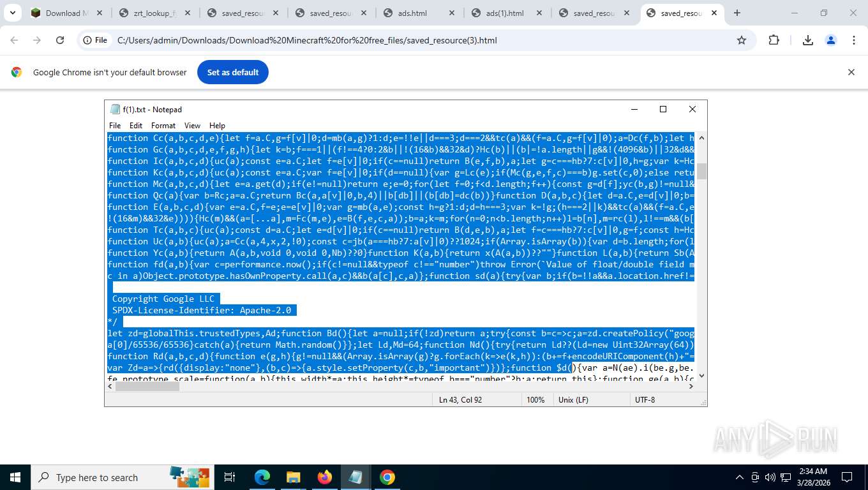Open Chrome tab search dropdown
868x490 pixels.
13,13
